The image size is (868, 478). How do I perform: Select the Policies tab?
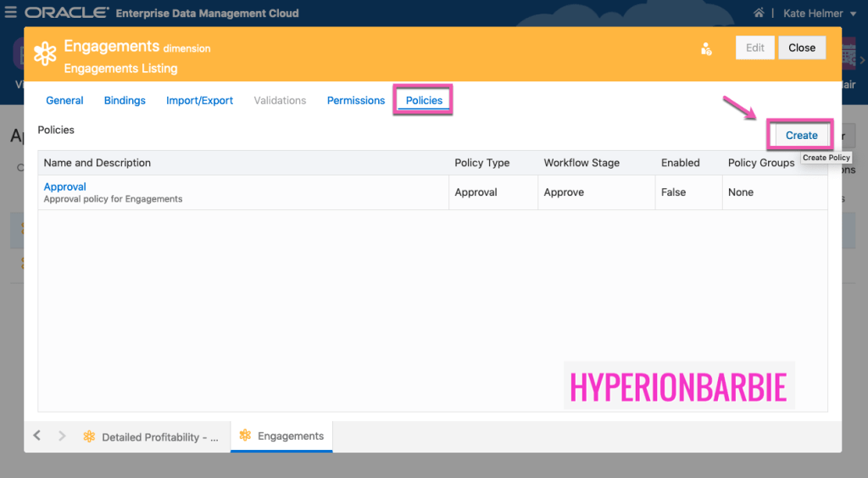coord(424,100)
